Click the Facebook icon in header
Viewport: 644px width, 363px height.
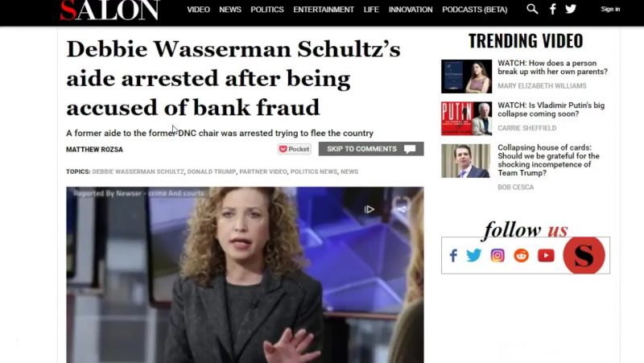pos(553,9)
